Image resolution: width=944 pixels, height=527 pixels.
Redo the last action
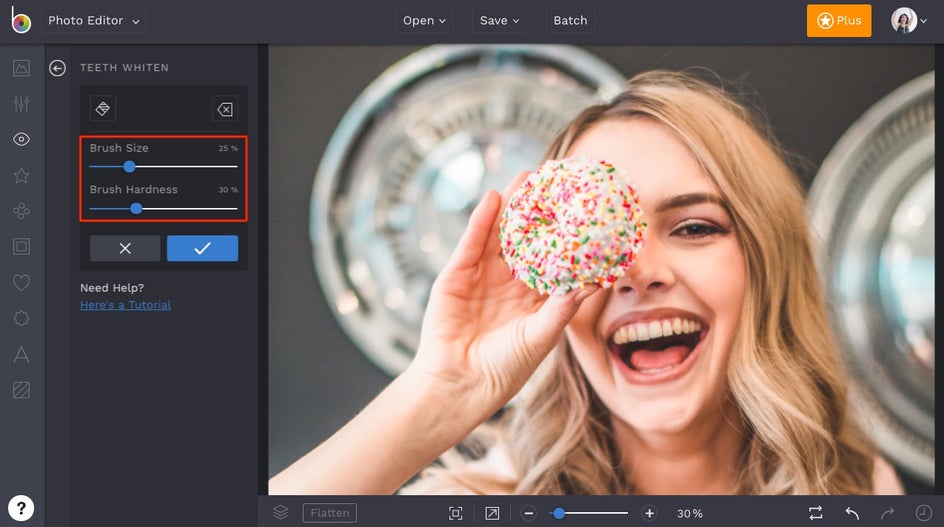coord(887,513)
